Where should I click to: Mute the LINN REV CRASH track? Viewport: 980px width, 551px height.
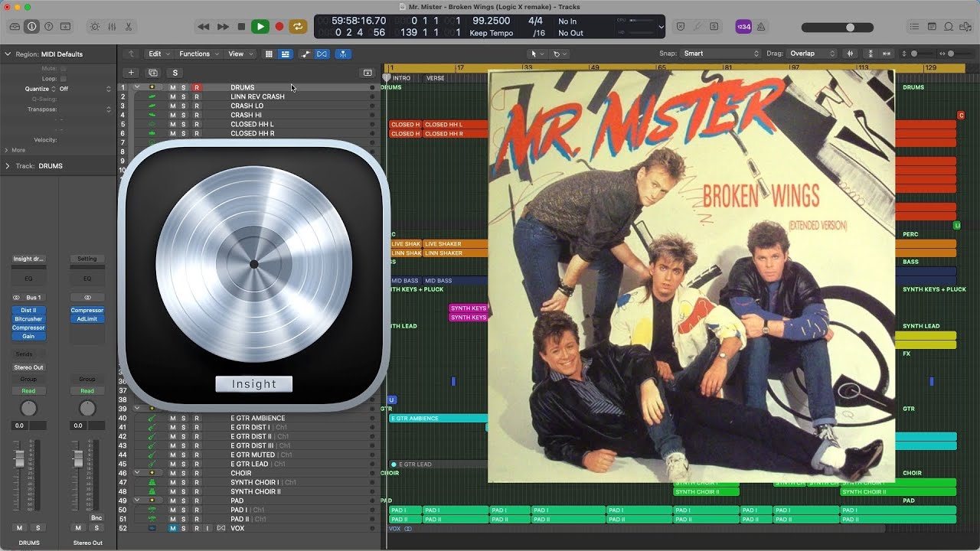[173, 96]
